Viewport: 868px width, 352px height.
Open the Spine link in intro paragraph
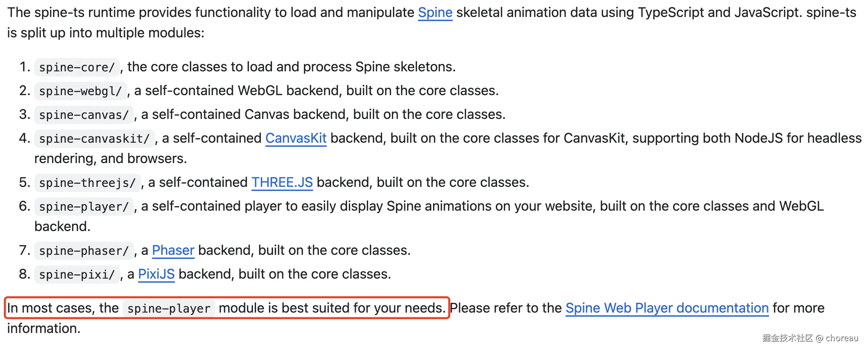[435, 13]
